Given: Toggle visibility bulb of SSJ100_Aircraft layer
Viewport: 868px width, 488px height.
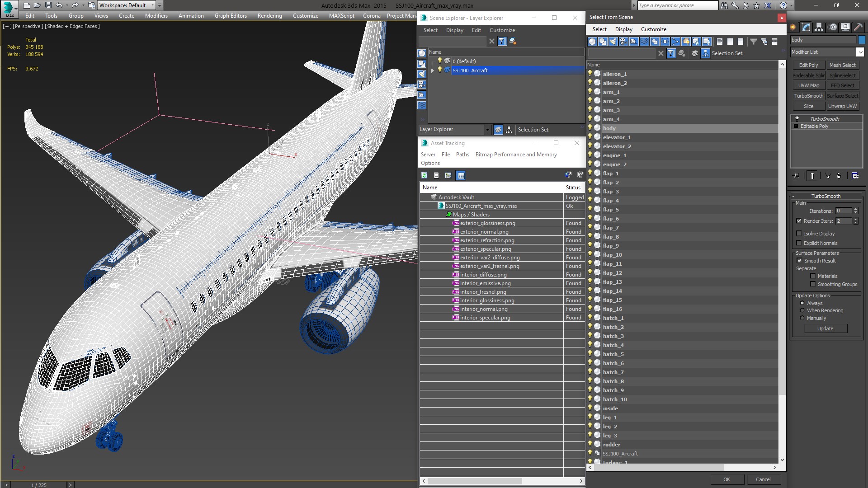Looking at the screenshot, I should [x=439, y=70].
